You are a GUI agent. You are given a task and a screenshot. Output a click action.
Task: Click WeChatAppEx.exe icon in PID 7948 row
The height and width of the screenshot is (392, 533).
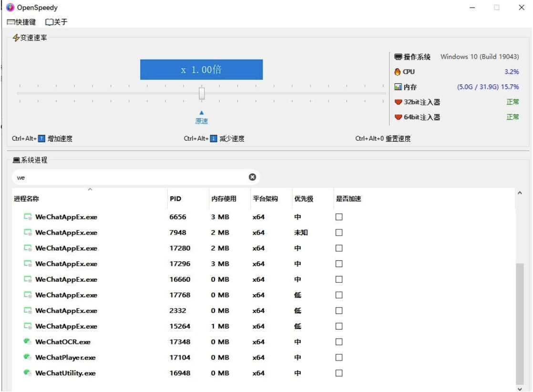pos(28,232)
